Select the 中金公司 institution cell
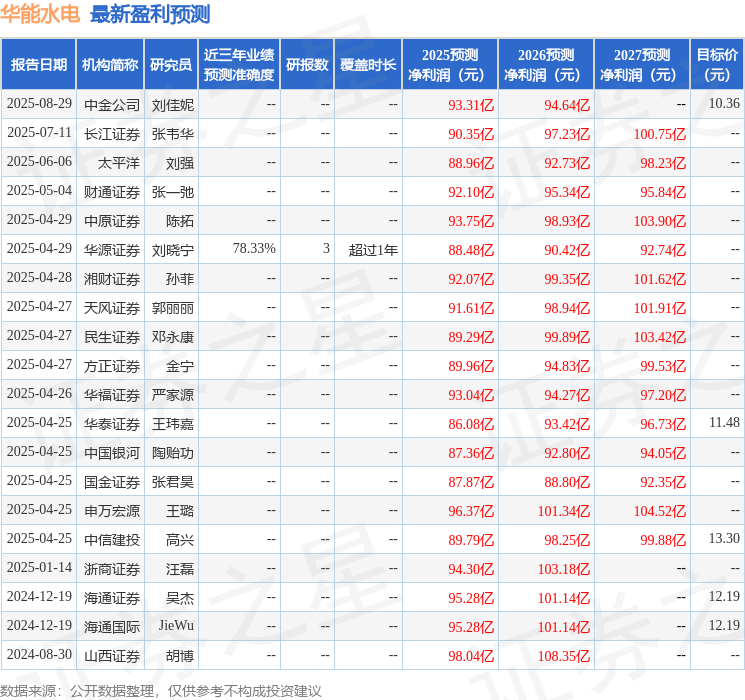 [x=112, y=105]
